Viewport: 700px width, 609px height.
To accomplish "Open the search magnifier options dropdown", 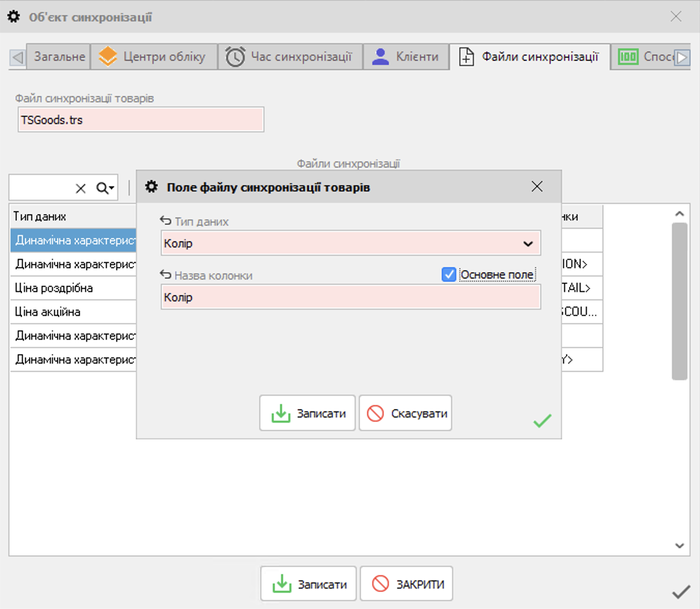I will pyautogui.click(x=105, y=188).
